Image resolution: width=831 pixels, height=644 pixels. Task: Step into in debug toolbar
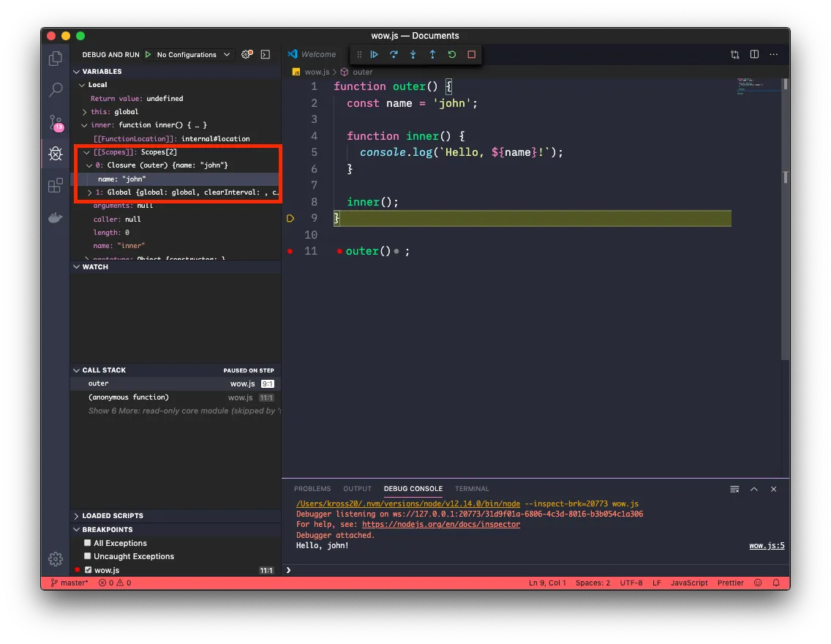click(x=413, y=54)
